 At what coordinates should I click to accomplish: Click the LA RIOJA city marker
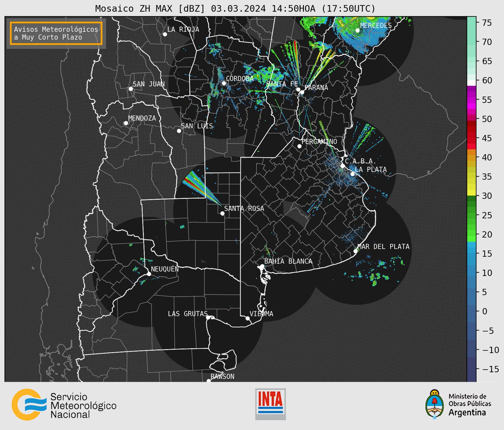(165, 34)
